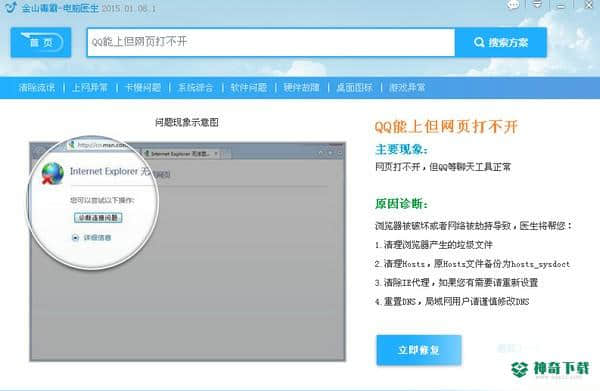Switch to the 上网异常 tab

pos(90,88)
